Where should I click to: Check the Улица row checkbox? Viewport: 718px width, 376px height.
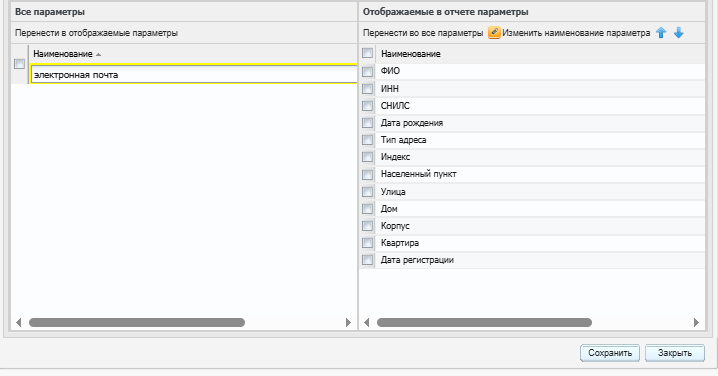pos(367,192)
